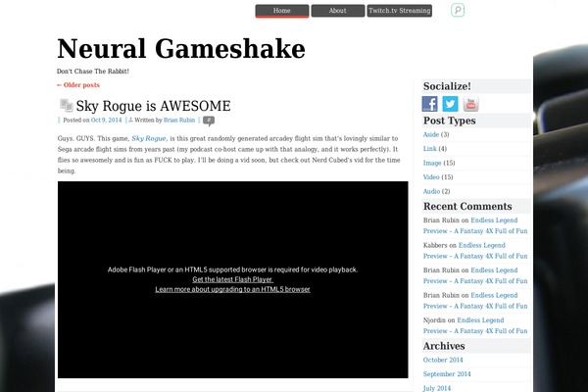Click the Oct 9, 2014 date link
Image resolution: width=588 pixels, height=392 pixels.
pyautogui.click(x=106, y=120)
